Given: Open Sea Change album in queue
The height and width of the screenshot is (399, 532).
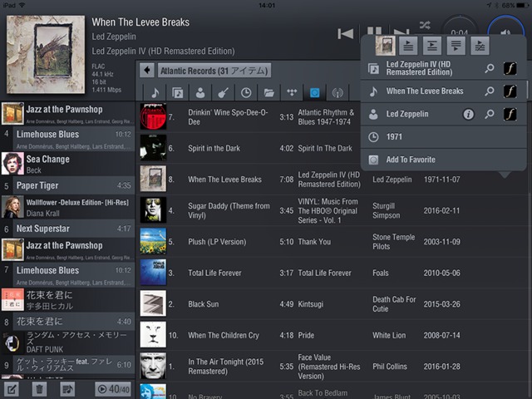Looking at the screenshot, I should (x=68, y=164).
